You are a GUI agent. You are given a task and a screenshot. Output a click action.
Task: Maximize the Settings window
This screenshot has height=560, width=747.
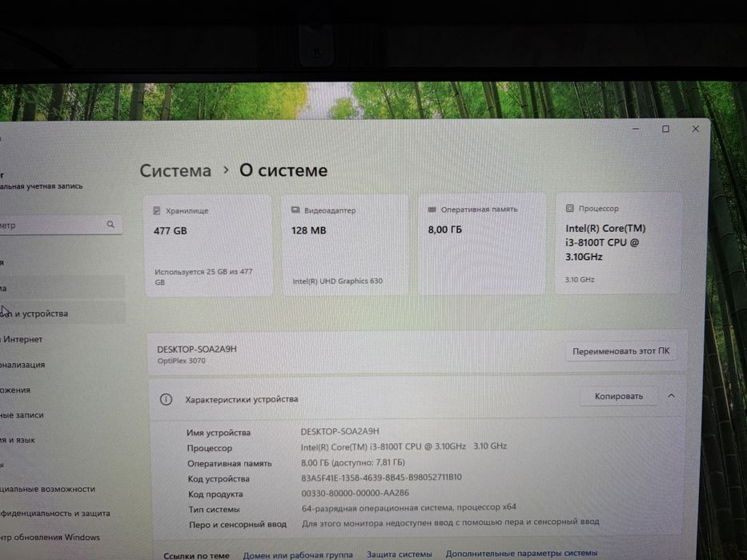coord(665,129)
